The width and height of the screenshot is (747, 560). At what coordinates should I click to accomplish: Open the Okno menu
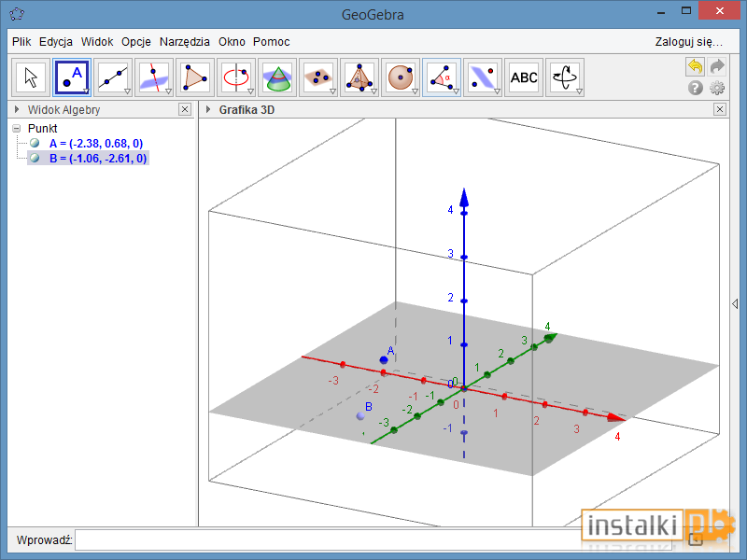coord(232,42)
